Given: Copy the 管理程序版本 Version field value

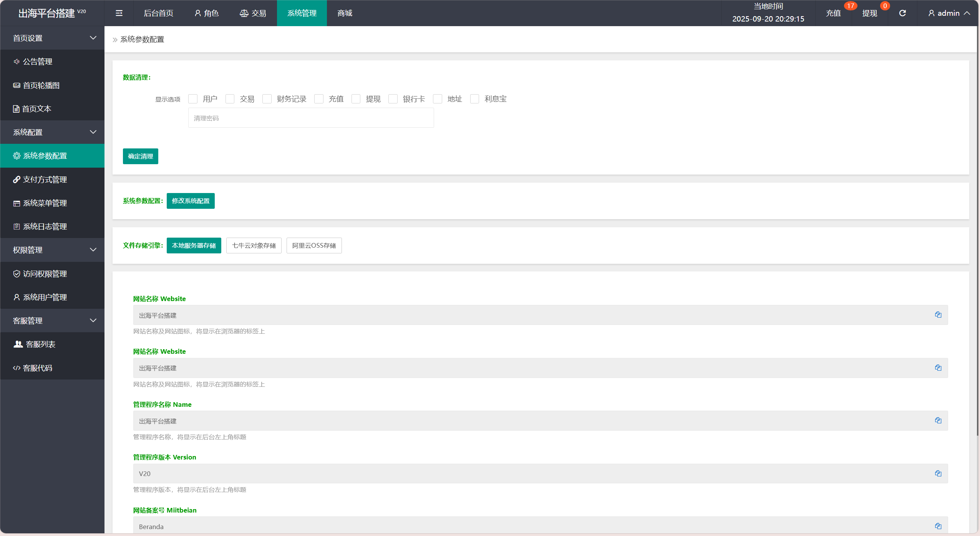Looking at the screenshot, I should (x=938, y=474).
